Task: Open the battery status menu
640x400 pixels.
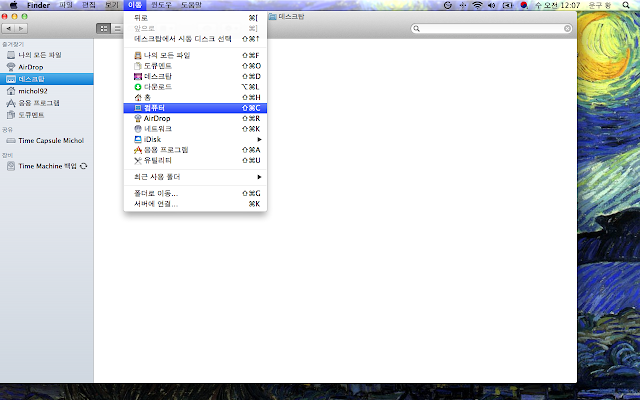Action: tap(507, 5)
